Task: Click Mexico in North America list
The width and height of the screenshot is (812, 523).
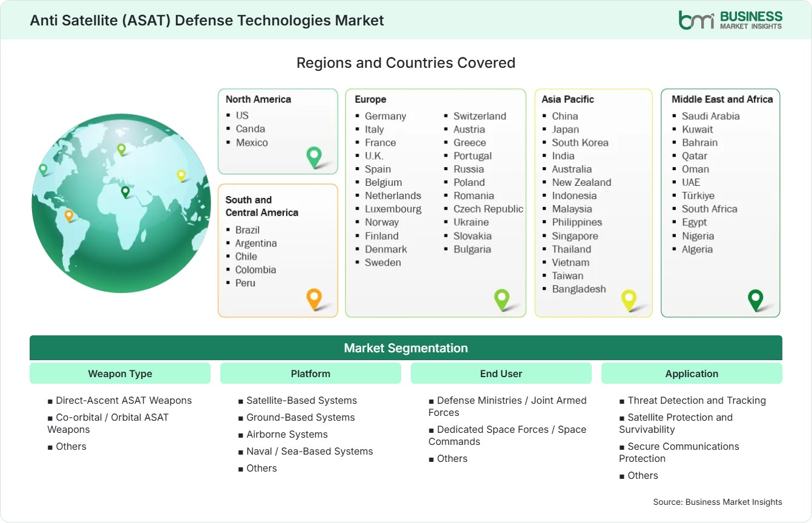Action: click(x=252, y=142)
